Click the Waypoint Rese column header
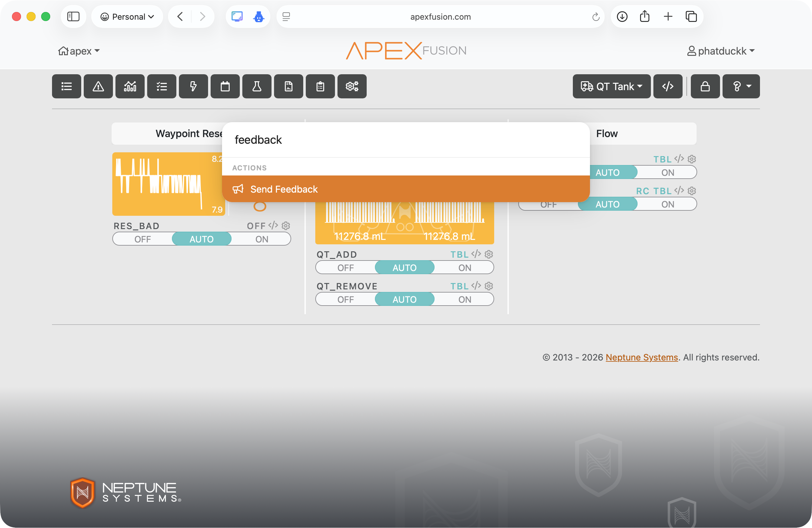The height and width of the screenshot is (528, 812). [189, 134]
